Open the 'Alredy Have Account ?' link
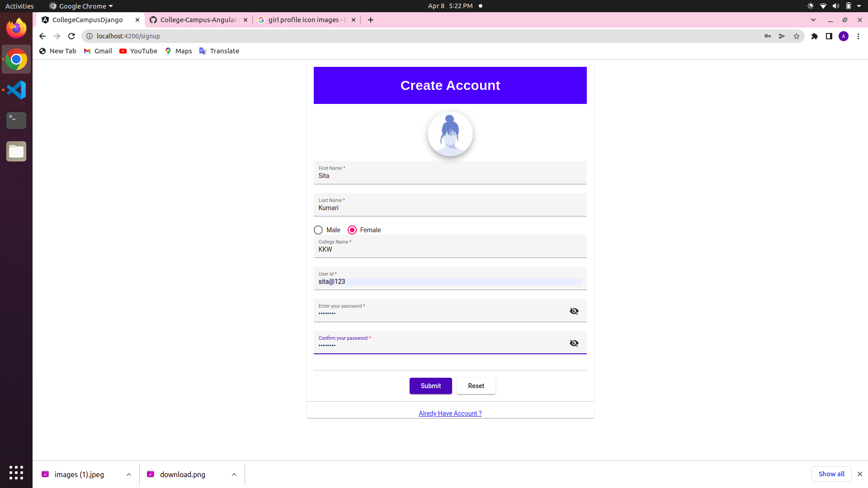The height and width of the screenshot is (488, 868). pyautogui.click(x=450, y=413)
